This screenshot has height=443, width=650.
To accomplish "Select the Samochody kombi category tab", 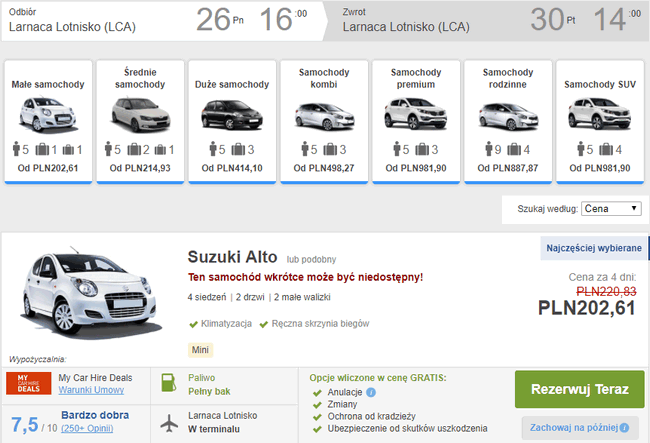I will (x=324, y=121).
